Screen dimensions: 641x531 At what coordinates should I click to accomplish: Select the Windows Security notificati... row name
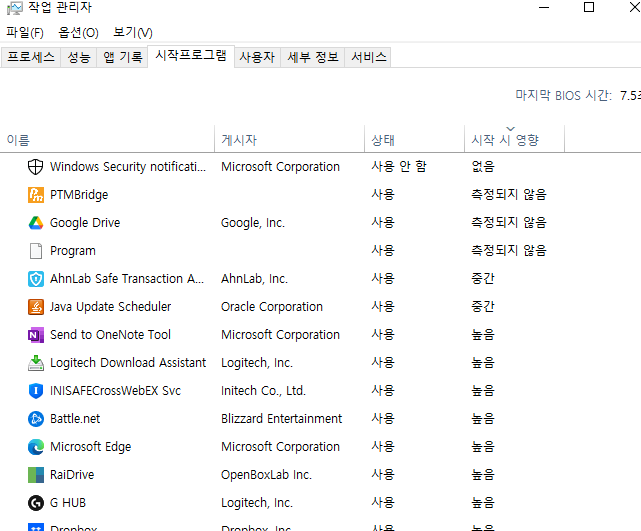128,167
